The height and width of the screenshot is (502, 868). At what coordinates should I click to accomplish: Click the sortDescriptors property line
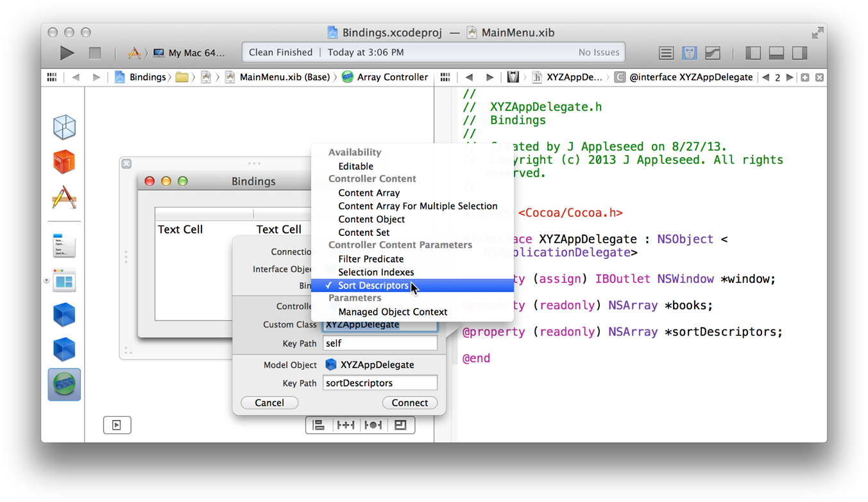(x=623, y=332)
